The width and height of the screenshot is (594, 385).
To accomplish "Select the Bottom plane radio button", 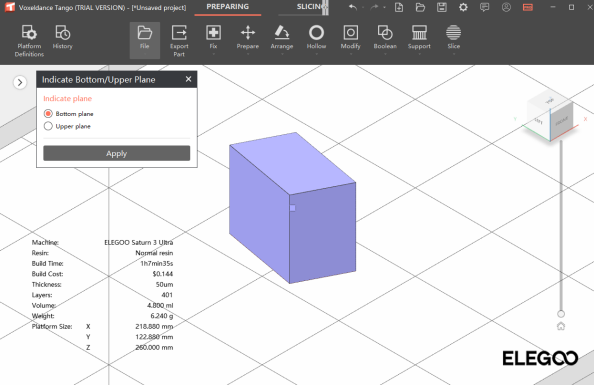I will 48,114.
